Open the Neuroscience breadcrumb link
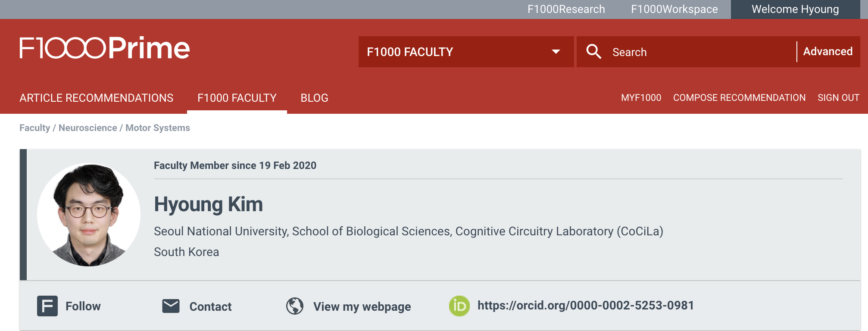The image size is (868, 331). click(x=87, y=128)
